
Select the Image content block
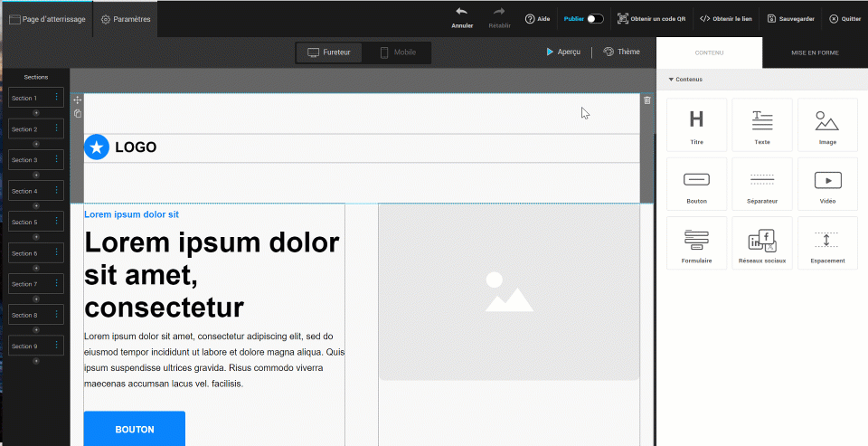826,125
